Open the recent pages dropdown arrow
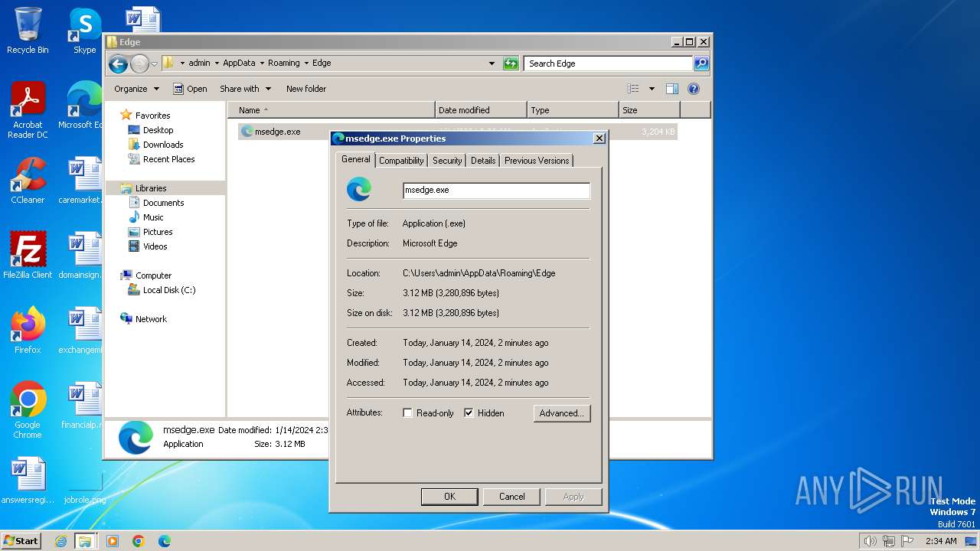The image size is (980, 551). click(x=154, y=64)
